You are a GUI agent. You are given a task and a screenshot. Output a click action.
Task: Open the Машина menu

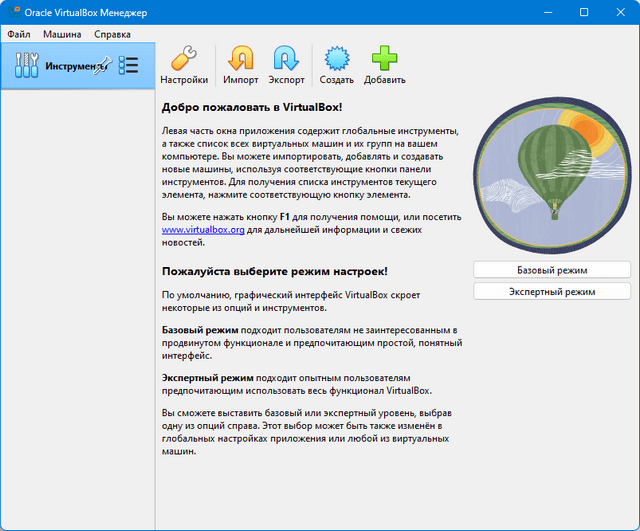pos(62,34)
